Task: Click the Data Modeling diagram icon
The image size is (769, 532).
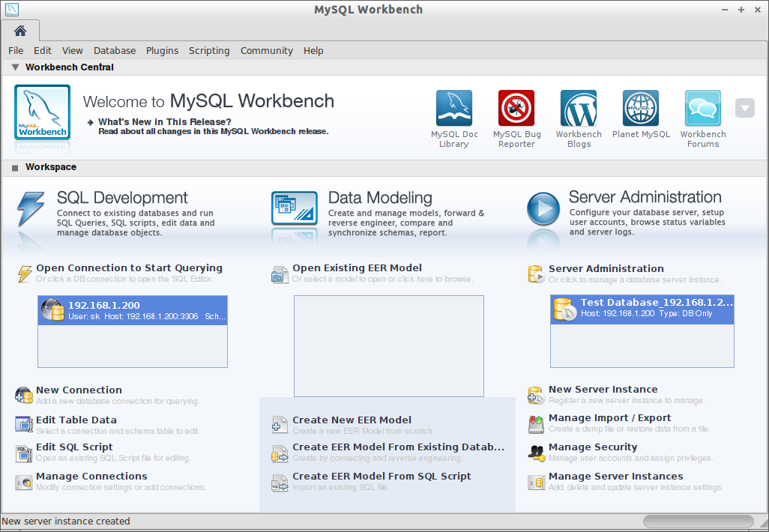Action: [295, 208]
